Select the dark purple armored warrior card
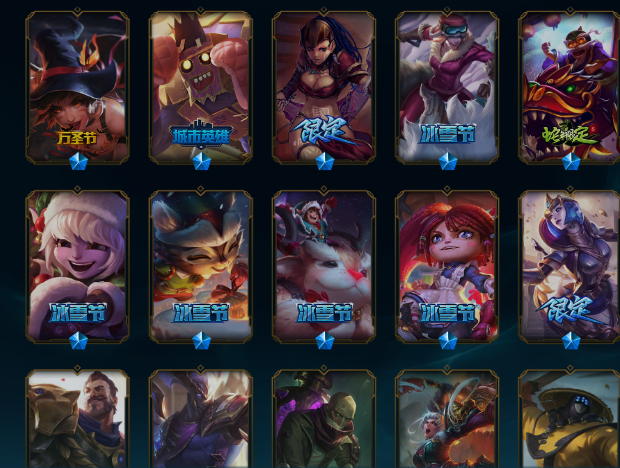This screenshot has height=468, width=620. (201, 419)
